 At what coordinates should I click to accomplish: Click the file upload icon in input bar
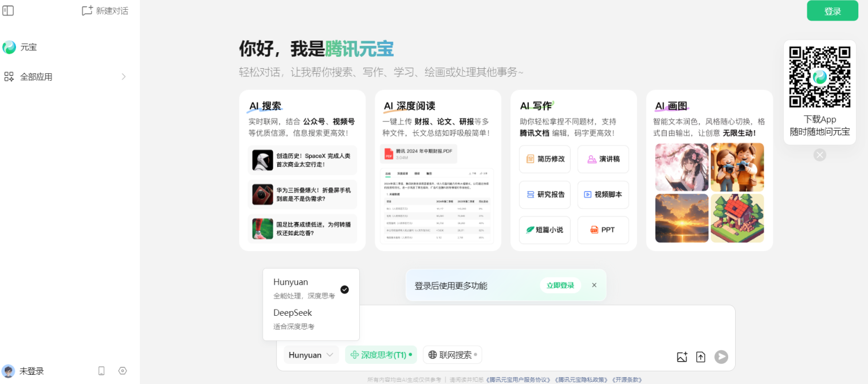(700, 356)
